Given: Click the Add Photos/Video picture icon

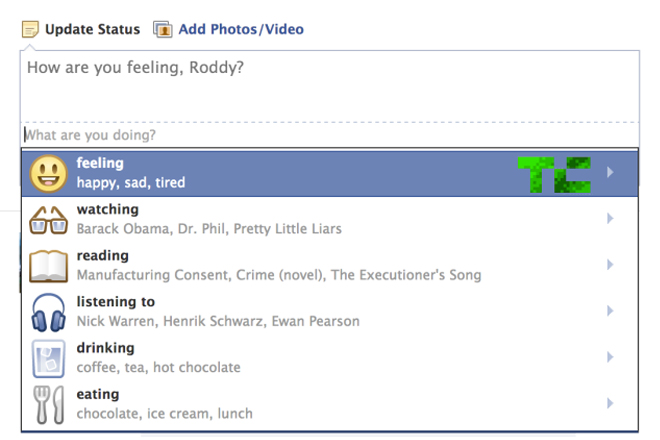Looking at the screenshot, I should pos(163,29).
